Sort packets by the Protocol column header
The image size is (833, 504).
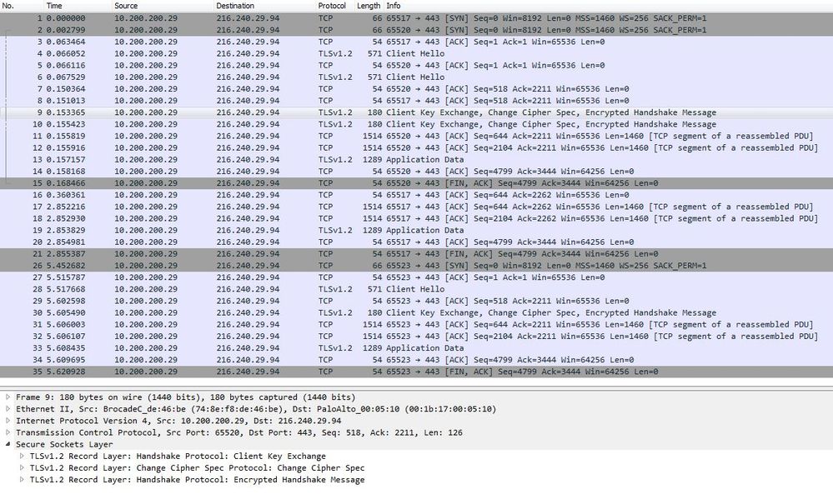[x=332, y=6]
